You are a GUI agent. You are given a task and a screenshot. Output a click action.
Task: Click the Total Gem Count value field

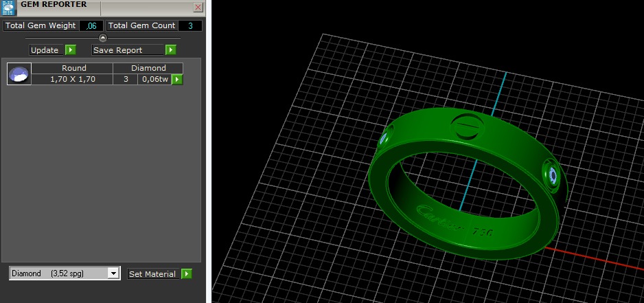(190, 25)
